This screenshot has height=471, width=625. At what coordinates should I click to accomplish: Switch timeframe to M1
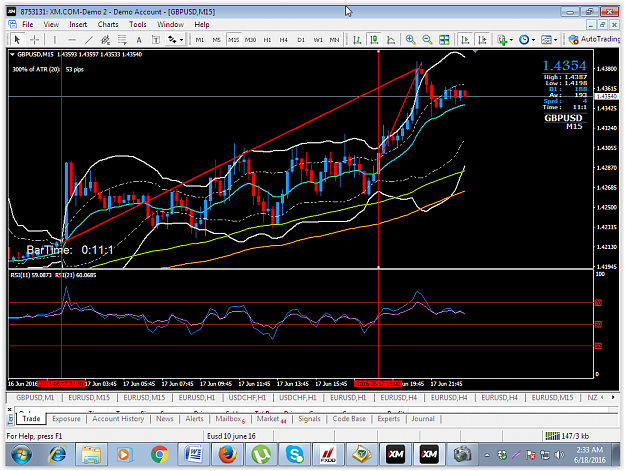click(x=199, y=39)
